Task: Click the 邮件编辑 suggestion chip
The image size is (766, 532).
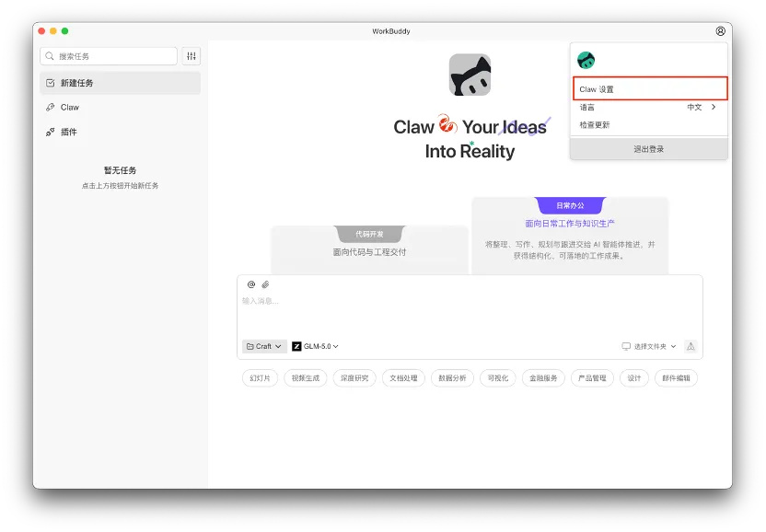Action: coord(676,378)
